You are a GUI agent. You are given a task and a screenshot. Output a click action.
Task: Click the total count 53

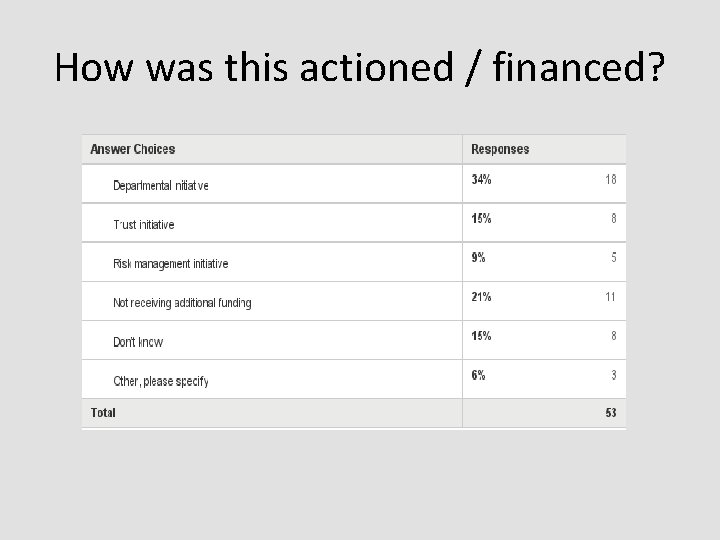click(610, 412)
